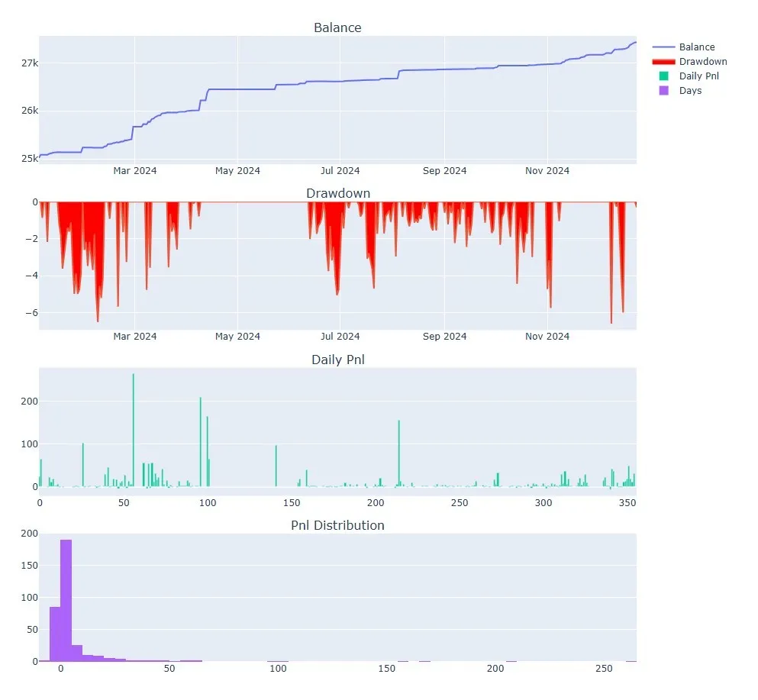Click the tallest purple Pnl Distribution bar
Viewport: 758px width, 700px height.
[66, 601]
